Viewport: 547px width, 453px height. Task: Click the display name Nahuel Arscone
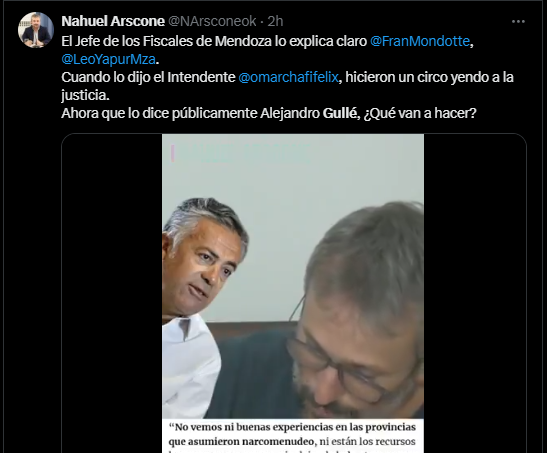pyautogui.click(x=113, y=21)
